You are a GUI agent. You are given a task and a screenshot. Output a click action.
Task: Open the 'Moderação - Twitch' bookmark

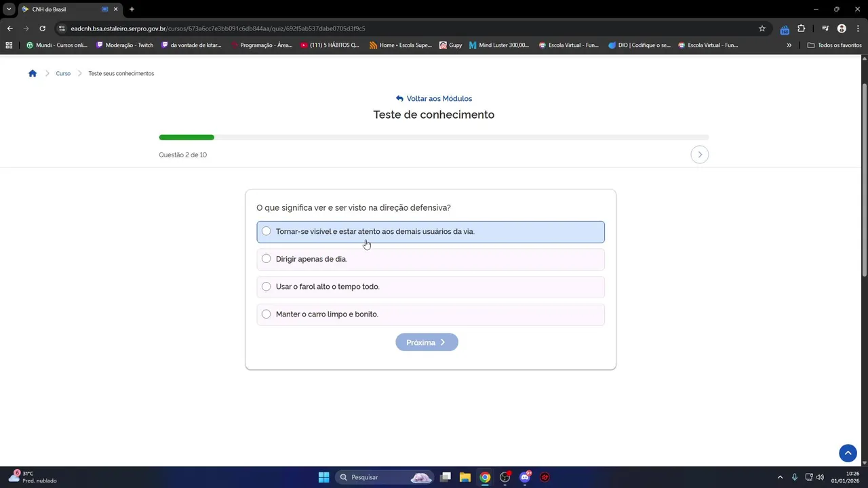125,45
